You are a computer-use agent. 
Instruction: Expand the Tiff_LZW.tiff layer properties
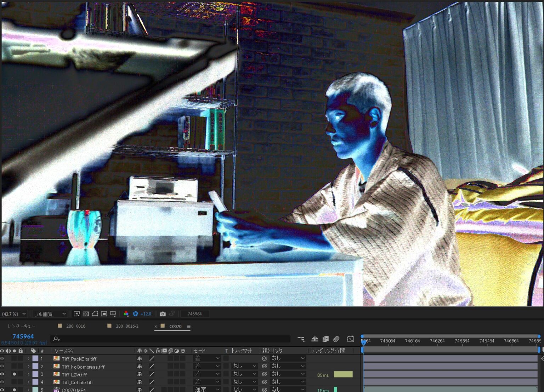click(29, 374)
